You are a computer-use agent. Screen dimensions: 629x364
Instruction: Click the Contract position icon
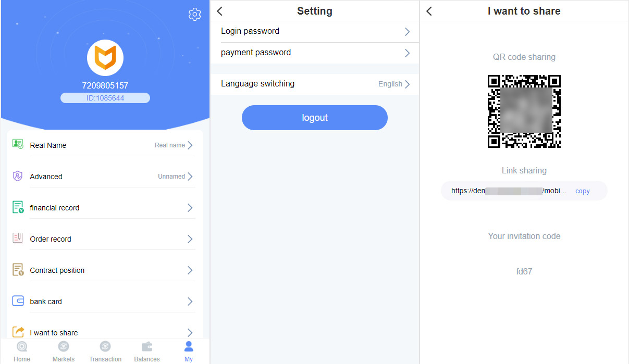tap(18, 270)
